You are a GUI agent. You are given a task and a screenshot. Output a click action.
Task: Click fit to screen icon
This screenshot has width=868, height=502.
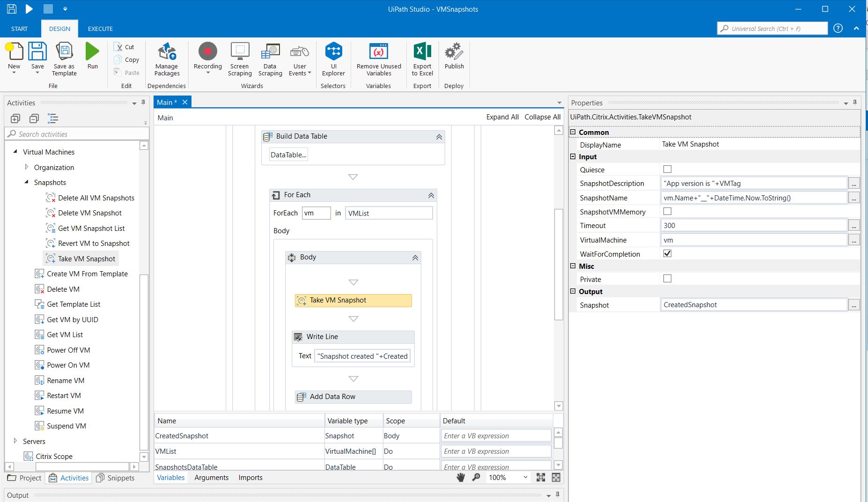(541, 477)
